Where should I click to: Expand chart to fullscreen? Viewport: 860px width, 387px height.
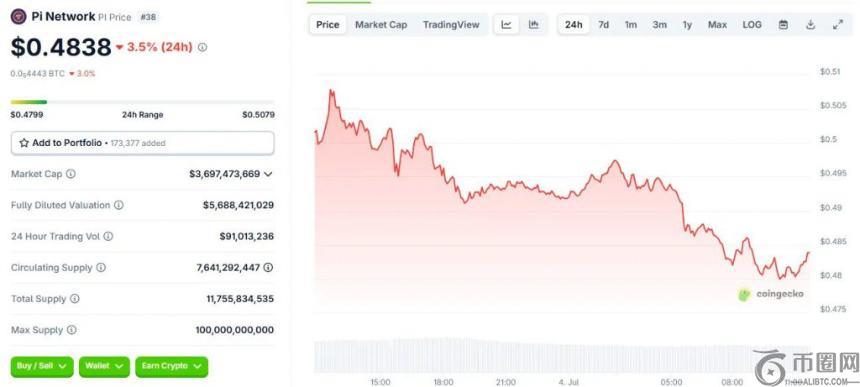coord(838,25)
